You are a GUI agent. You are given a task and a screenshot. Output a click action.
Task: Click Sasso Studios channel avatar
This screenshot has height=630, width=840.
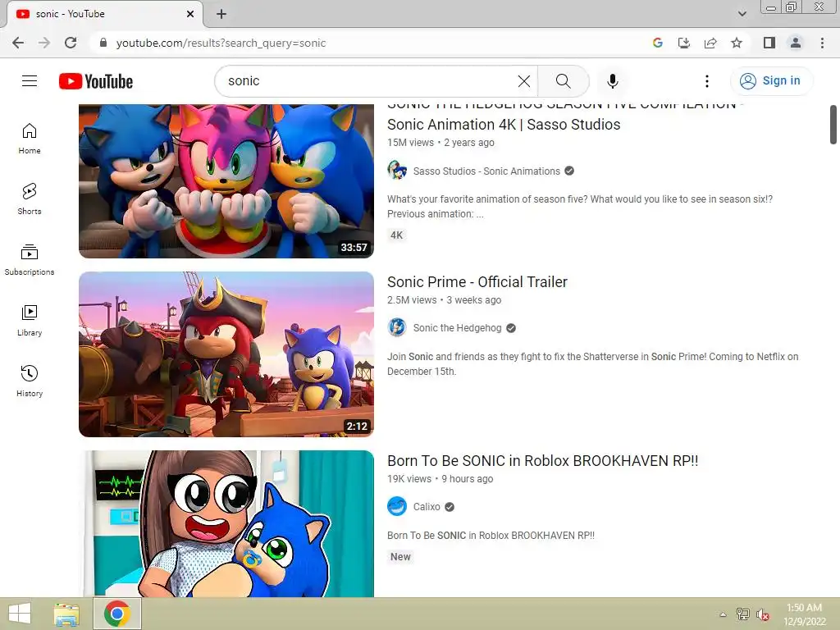397,171
